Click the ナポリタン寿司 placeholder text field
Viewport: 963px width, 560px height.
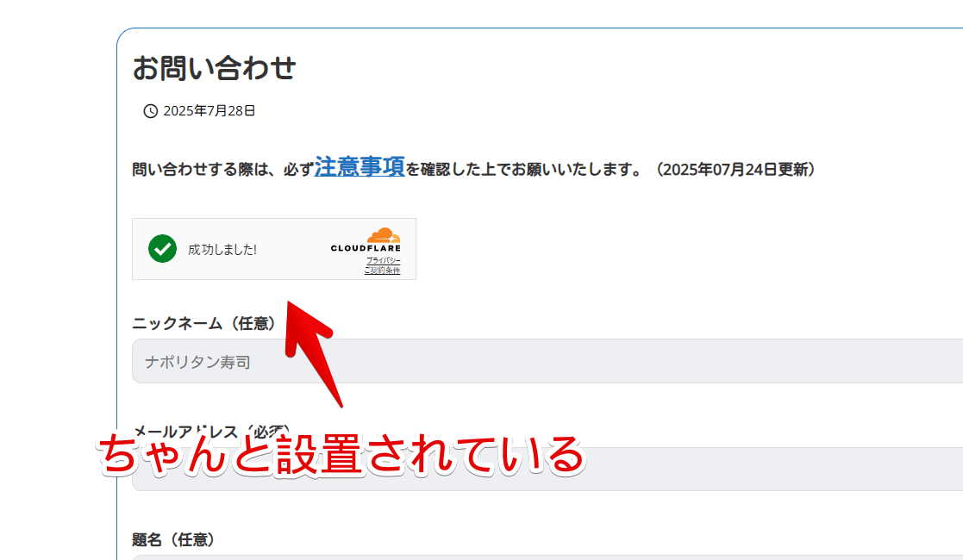click(197, 361)
